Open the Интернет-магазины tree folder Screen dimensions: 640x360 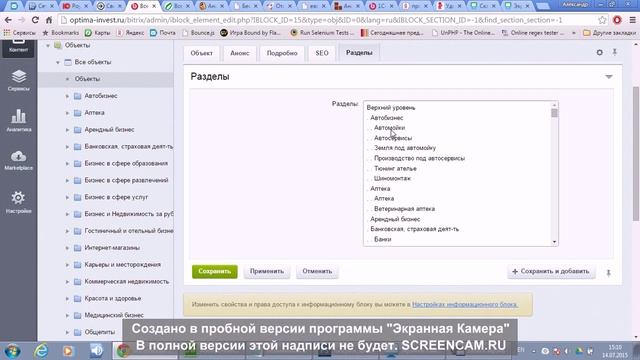click(x=112, y=247)
